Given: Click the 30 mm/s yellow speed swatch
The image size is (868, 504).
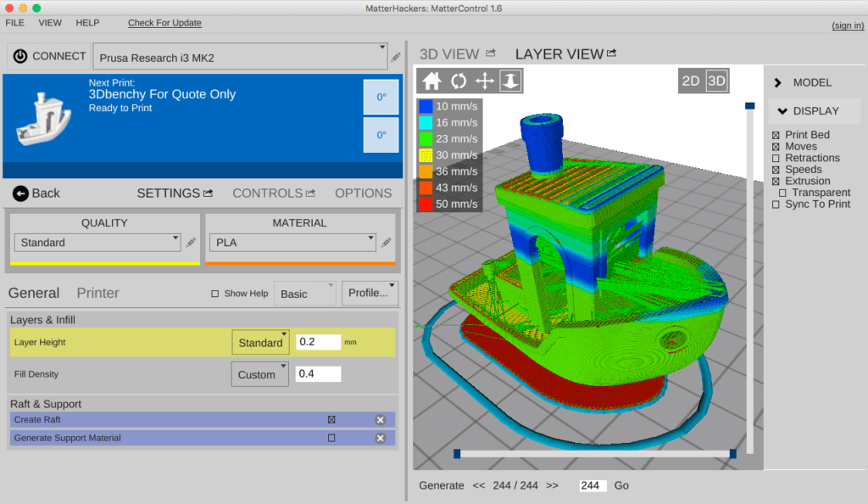Looking at the screenshot, I should pos(426,155).
